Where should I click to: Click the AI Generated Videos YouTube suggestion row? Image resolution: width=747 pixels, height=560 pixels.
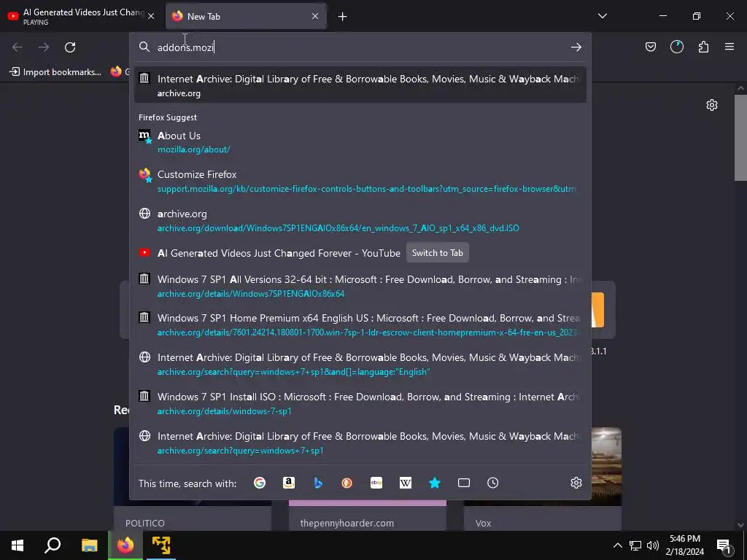point(360,253)
